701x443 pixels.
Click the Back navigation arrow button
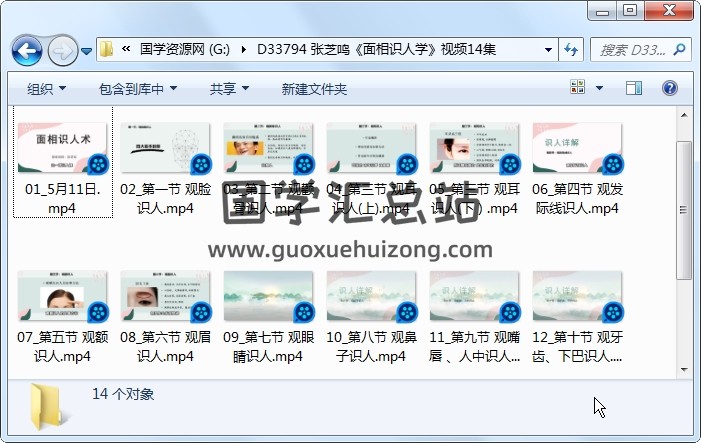tap(26, 49)
